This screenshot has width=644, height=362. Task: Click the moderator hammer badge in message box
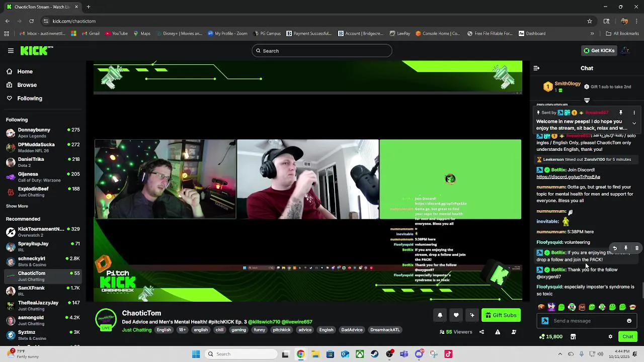545,321
